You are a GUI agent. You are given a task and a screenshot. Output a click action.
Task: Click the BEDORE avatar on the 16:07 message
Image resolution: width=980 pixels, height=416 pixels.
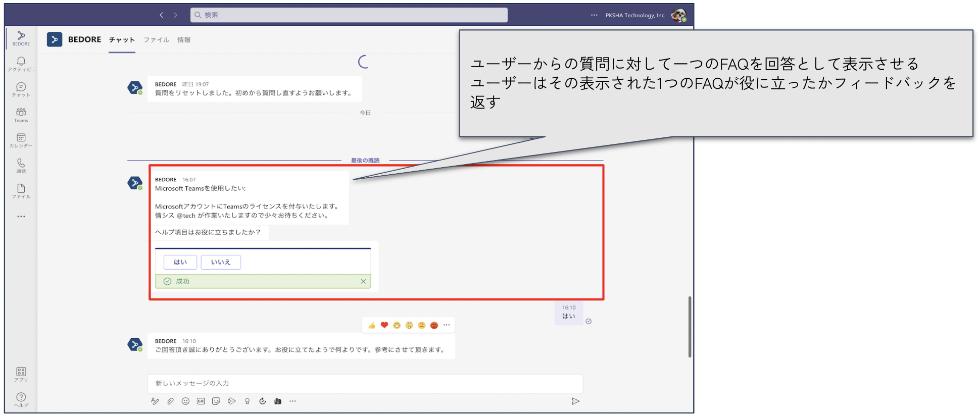pos(135,183)
